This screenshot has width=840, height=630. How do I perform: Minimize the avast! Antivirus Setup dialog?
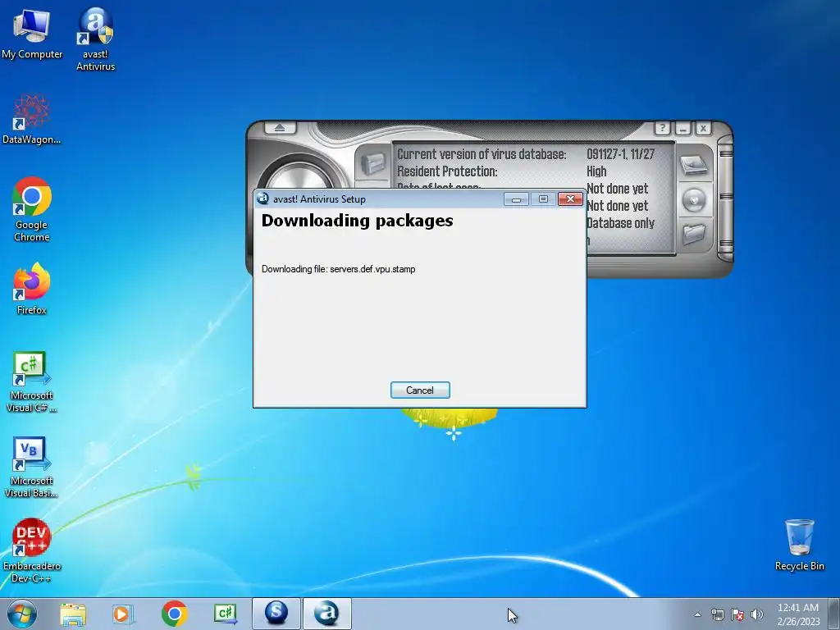pos(517,199)
